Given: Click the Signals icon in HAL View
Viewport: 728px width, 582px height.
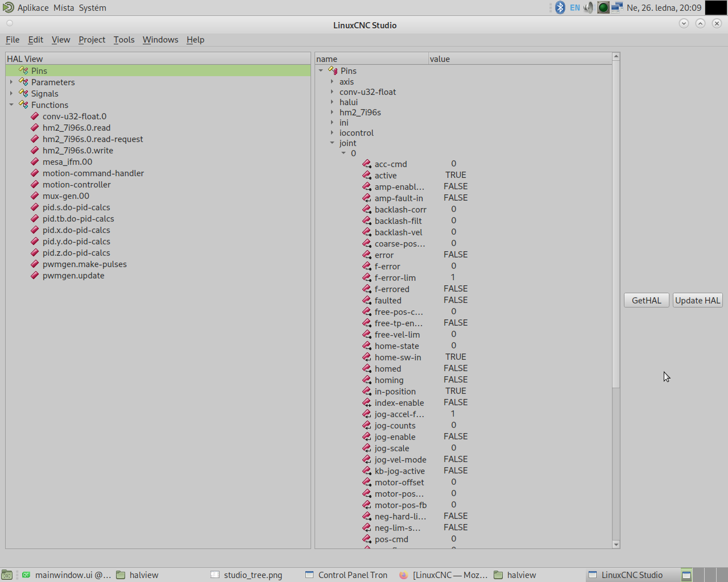Looking at the screenshot, I should pos(23,93).
